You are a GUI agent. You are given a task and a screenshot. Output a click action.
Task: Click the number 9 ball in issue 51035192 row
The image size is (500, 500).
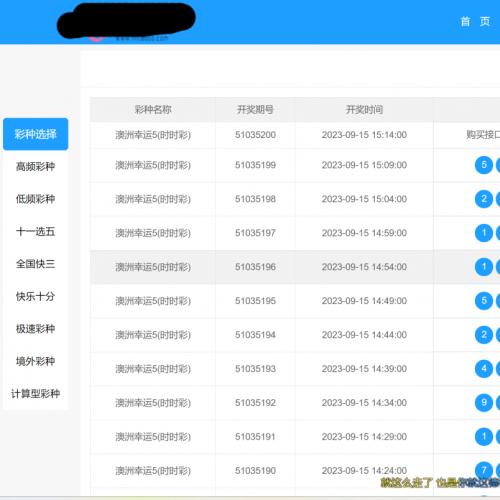point(484,403)
